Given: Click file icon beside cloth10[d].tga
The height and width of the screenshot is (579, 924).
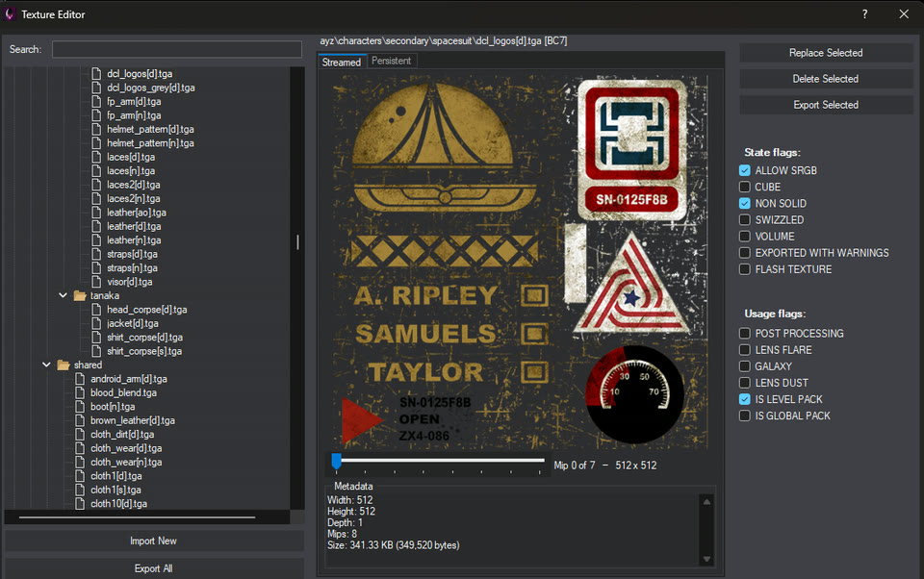Looking at the screenshot, I should [80, 504].
